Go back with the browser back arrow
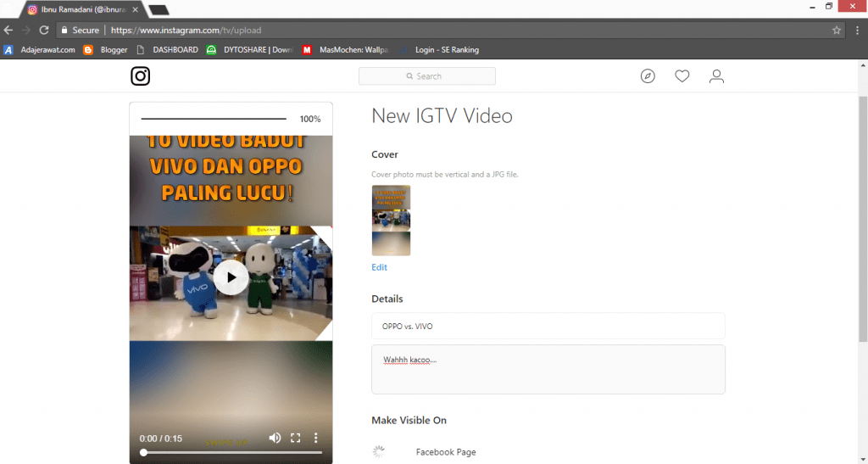868x464 pixels. click(x=8, y=30)
